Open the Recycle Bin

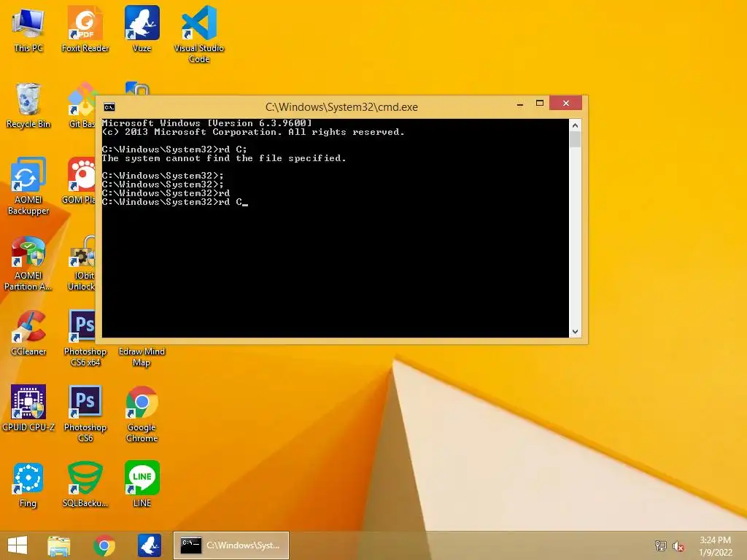(x=28, y=106)
